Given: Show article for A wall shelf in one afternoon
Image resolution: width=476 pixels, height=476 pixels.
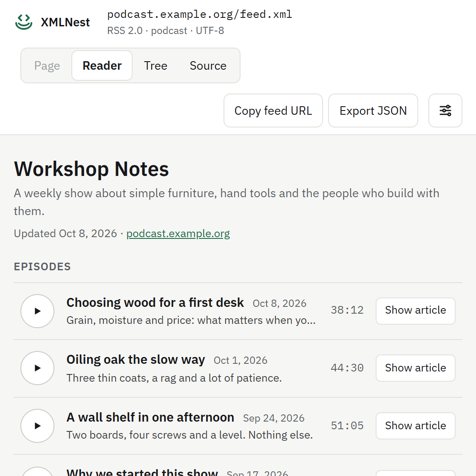Looking at the screenshot, I should (x=416, y=425).
